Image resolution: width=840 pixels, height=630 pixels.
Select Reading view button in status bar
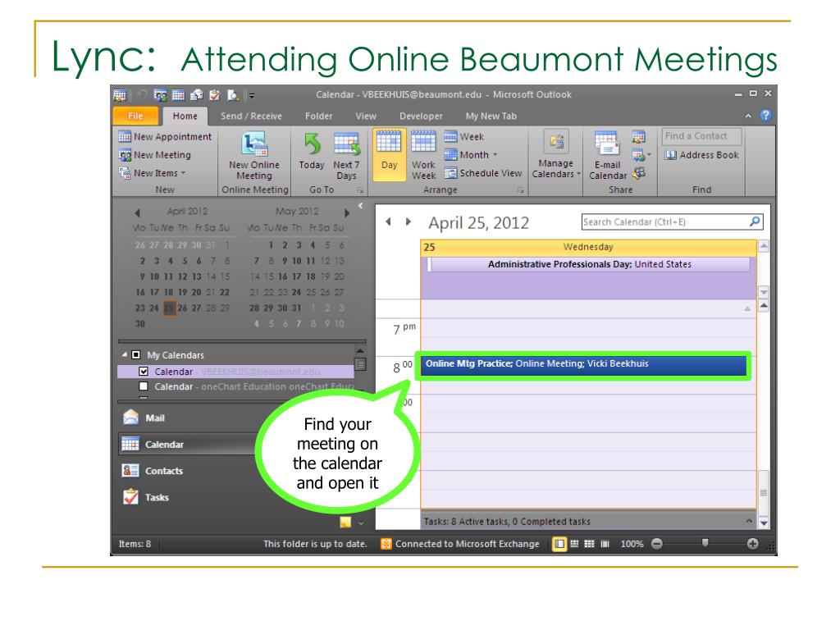(605, 544)
